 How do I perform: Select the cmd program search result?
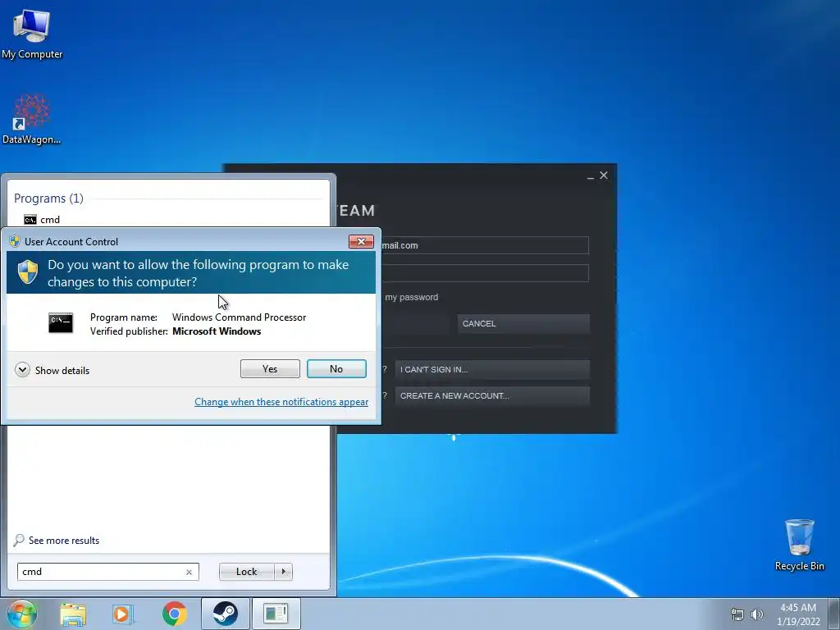coord(42,220)
